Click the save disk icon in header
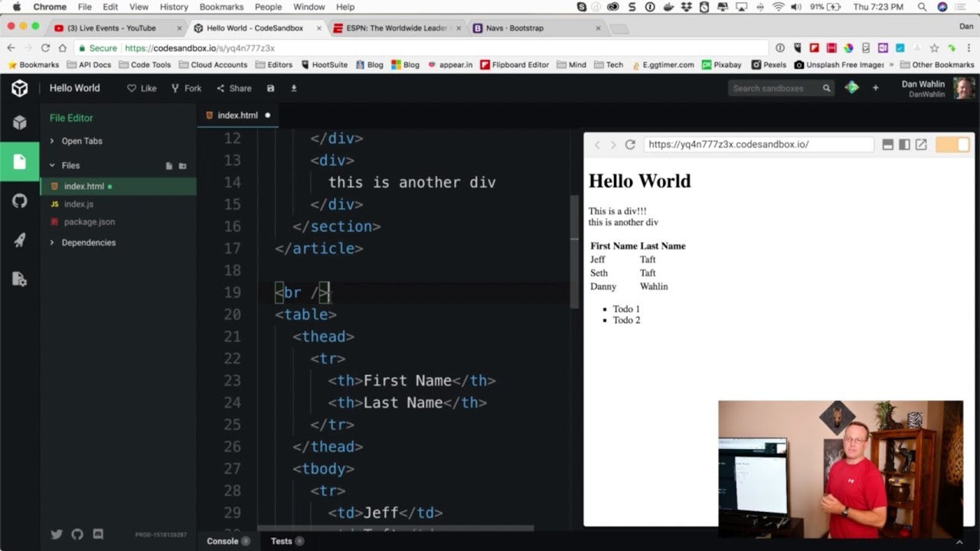 (x=270, y=88)
